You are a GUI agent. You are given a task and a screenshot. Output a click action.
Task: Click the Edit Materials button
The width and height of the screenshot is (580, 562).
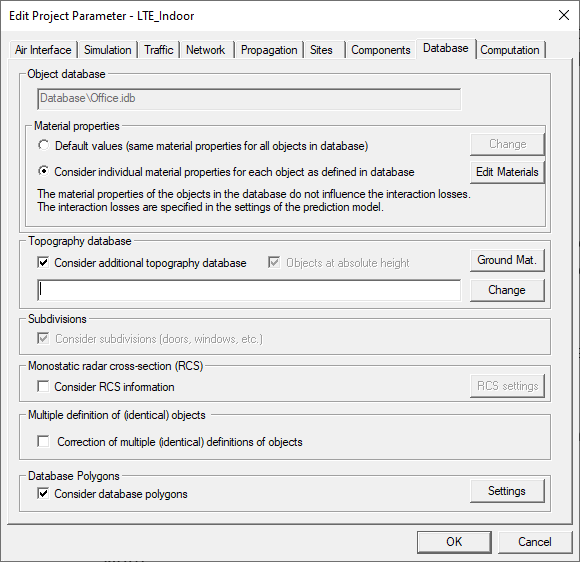click(x=507, y=172)
